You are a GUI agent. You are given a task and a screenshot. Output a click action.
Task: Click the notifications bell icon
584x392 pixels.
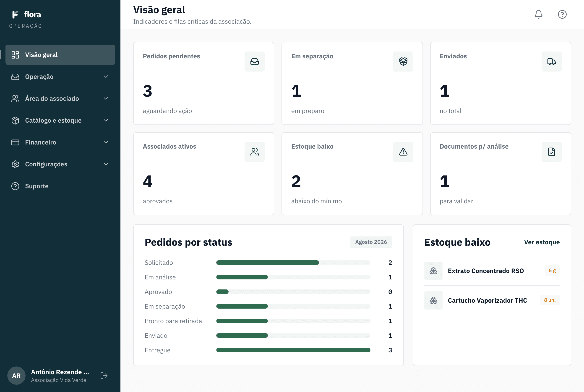pyautogui.click(x=538, y=14)
